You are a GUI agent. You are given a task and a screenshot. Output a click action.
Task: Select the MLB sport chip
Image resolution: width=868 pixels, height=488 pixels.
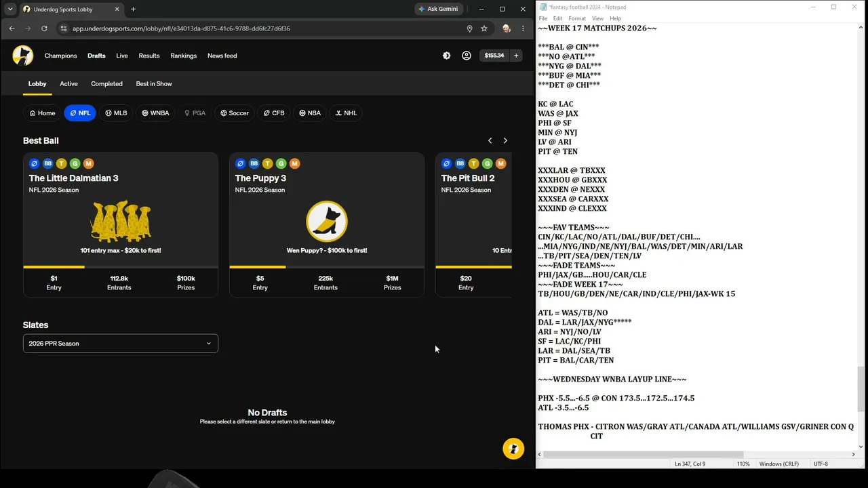tap(116, 113)
